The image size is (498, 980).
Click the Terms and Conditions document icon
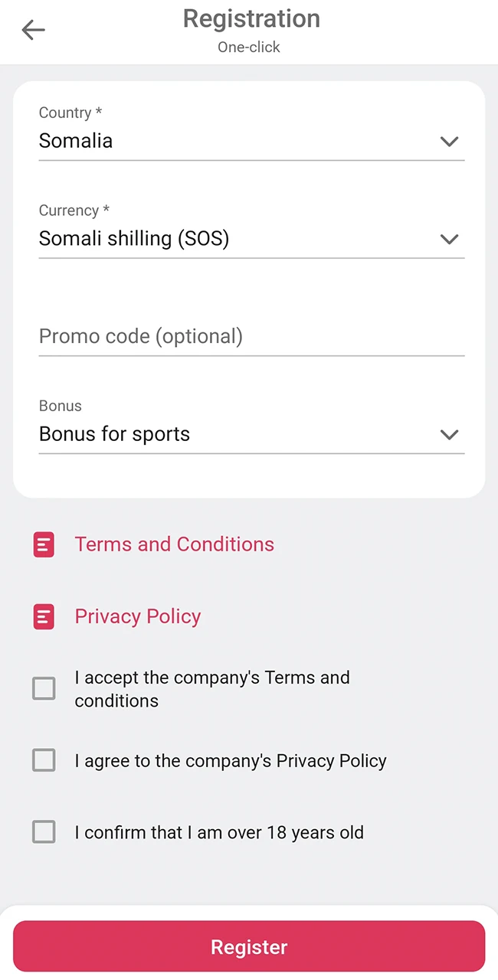pyautogui.click(x=44, y=544)
